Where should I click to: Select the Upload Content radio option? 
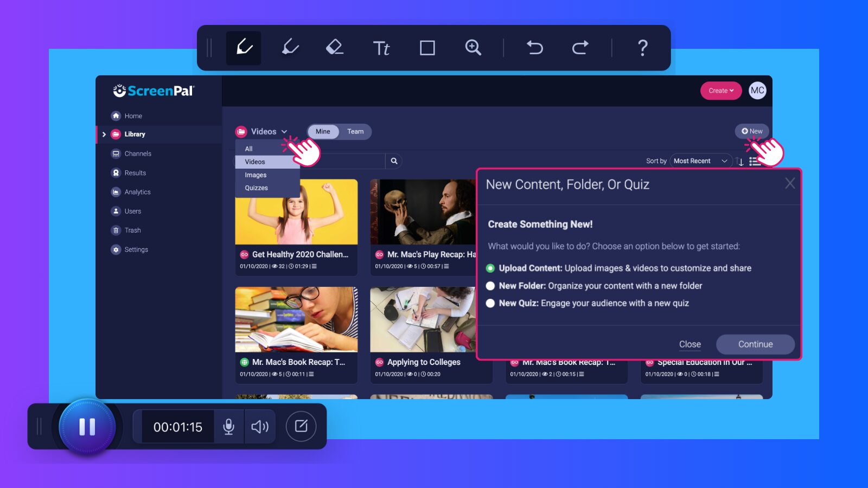click(490, 268)
